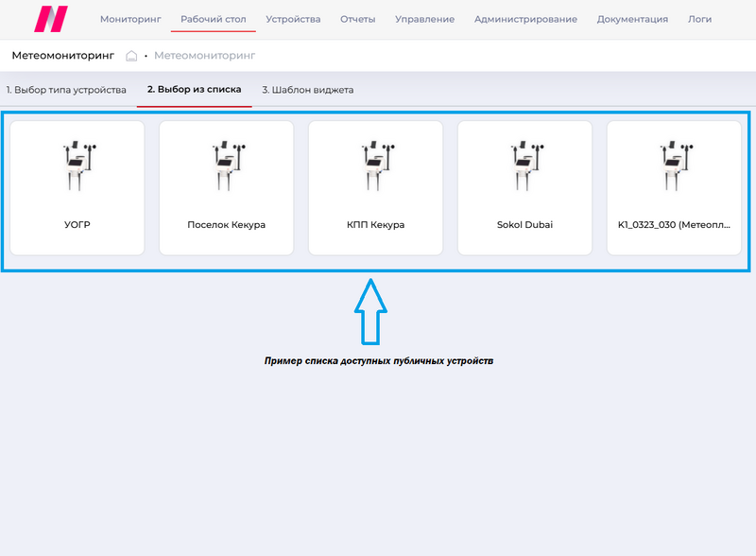Click the weather station image on УОГР card

point(77,165)
